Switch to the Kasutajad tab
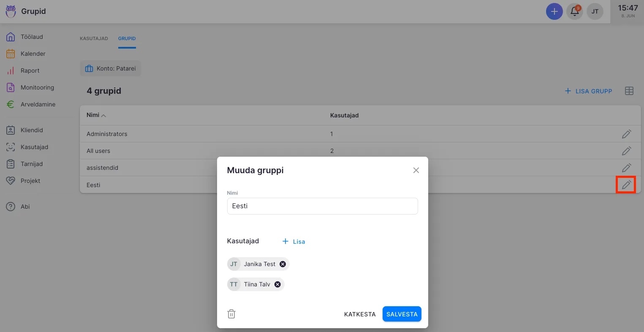This screenshot has height=332, width=644. [x=94, y=38]
